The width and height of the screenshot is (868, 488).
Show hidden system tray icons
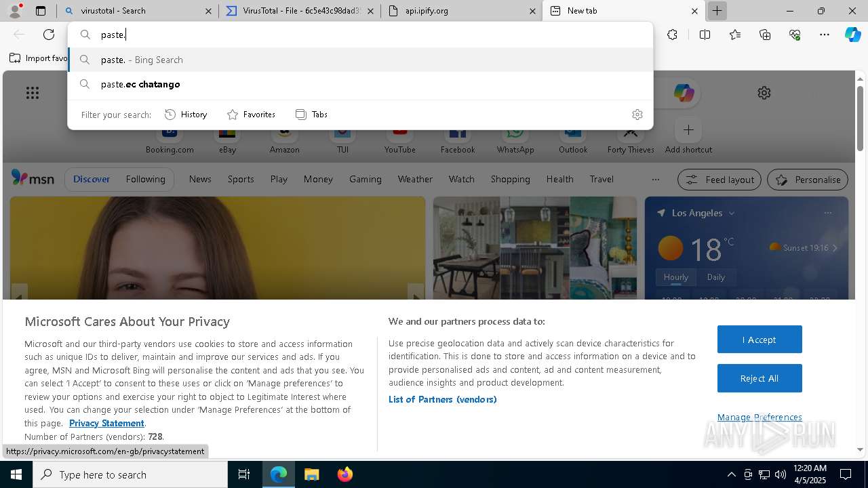pos(731,474)
